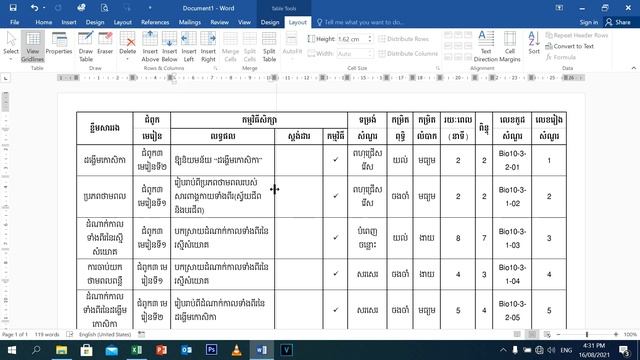The height and width of the screenshot is (360, 640).
Task: Click Text Direction
Action: coord(486,47)
